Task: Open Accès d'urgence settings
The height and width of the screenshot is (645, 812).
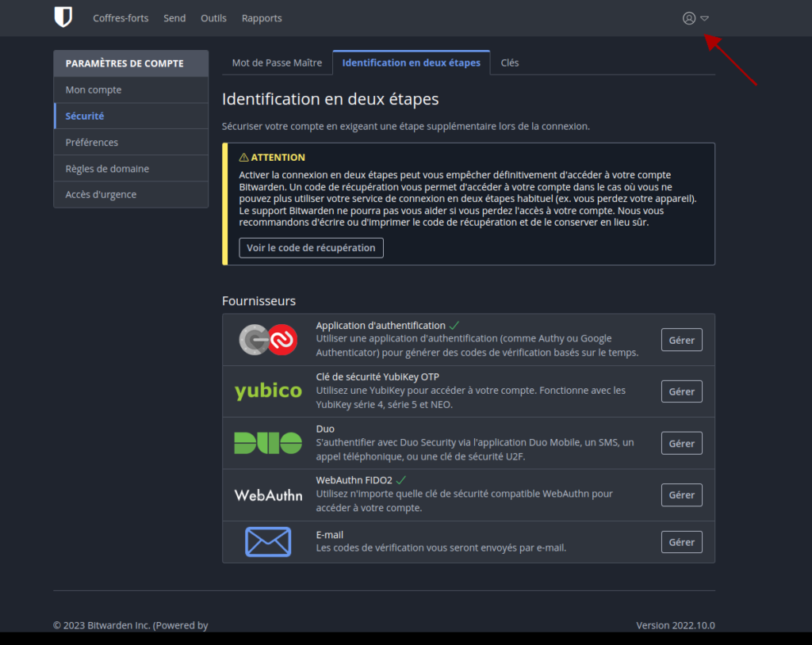Action: [131, 195]
